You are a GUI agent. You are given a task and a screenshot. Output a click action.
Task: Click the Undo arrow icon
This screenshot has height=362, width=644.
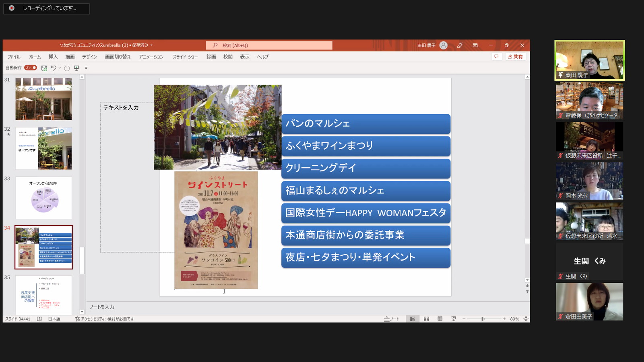tap(53, 68)
